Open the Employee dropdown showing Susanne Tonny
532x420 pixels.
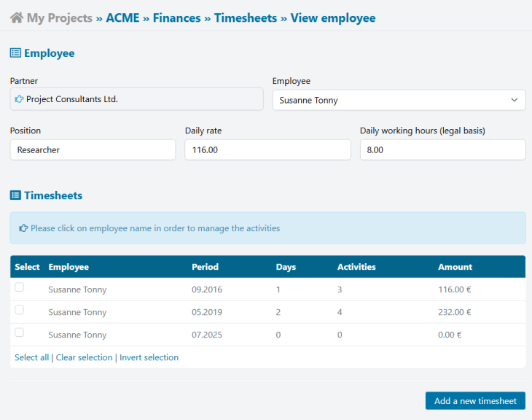pos(399,100)
